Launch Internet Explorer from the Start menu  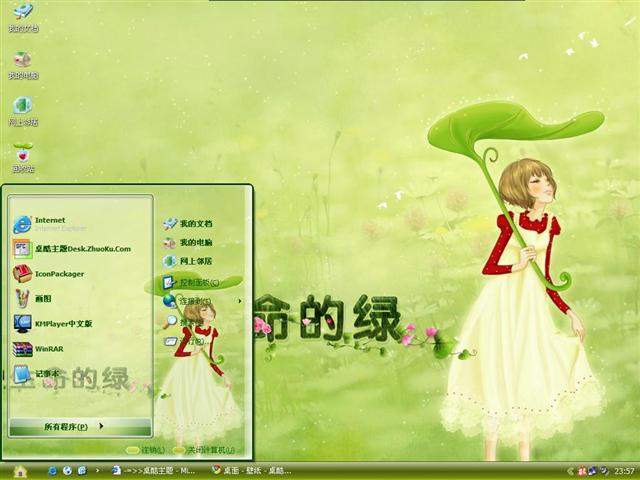coord(51,224)
